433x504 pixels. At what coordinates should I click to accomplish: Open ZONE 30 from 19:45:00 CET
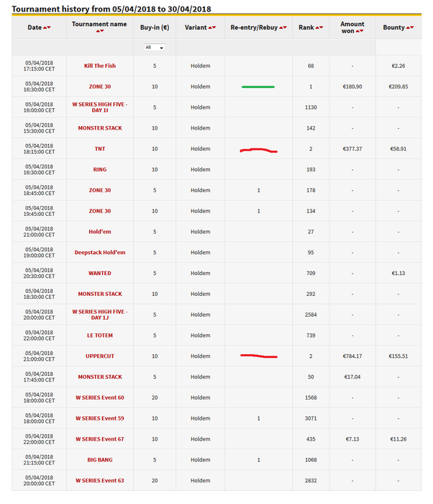100,211
